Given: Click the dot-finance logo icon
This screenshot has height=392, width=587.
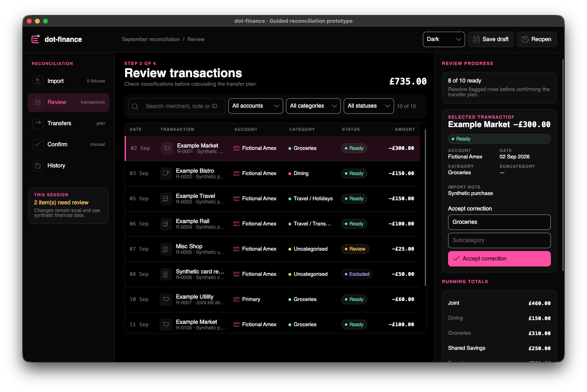Looking at the screenshot, I should [x=35, y=39].
